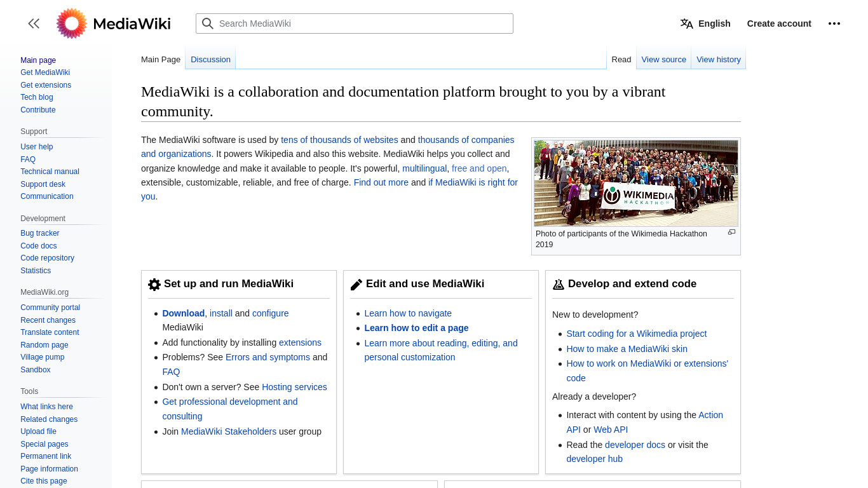Open the Communication sidebar link
The height and width of the screenshot is (488, 868).
pos(47,196)
